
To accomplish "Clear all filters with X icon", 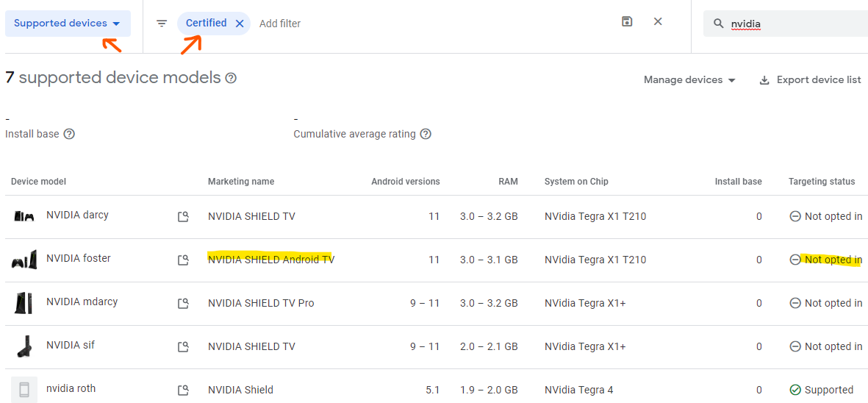I will pyautogui.click(x=658, y=21).
